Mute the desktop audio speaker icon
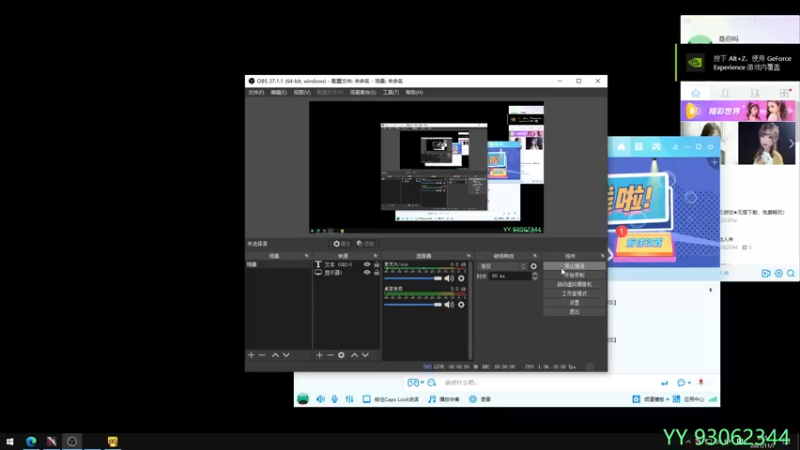Viewport: 800px width, 450px height. point(449,305)
